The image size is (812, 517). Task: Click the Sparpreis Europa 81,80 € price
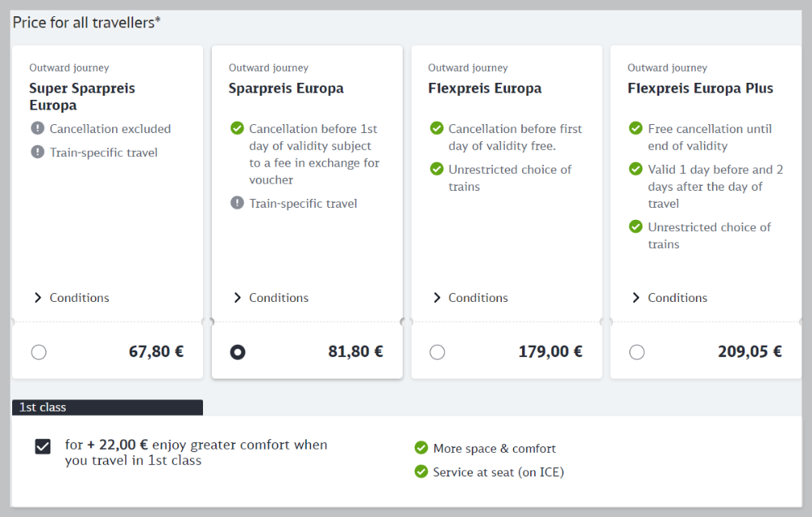point(356,351)
